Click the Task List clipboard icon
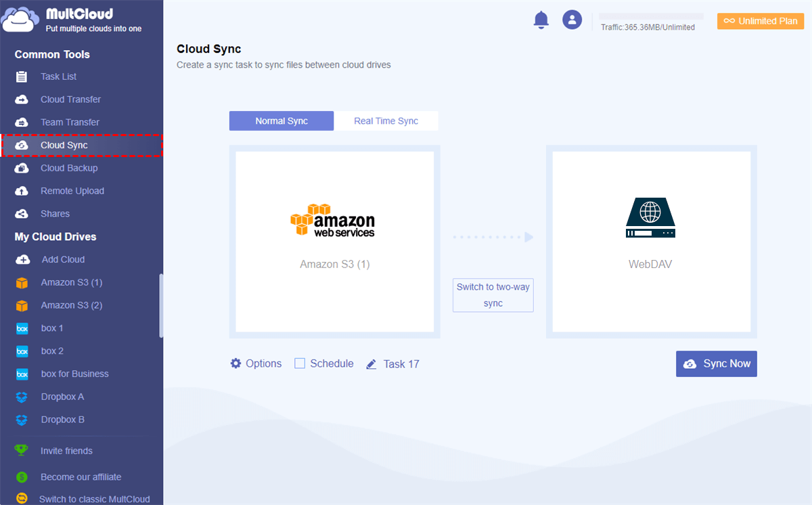 pyautogui.click(x=22, y=76)
